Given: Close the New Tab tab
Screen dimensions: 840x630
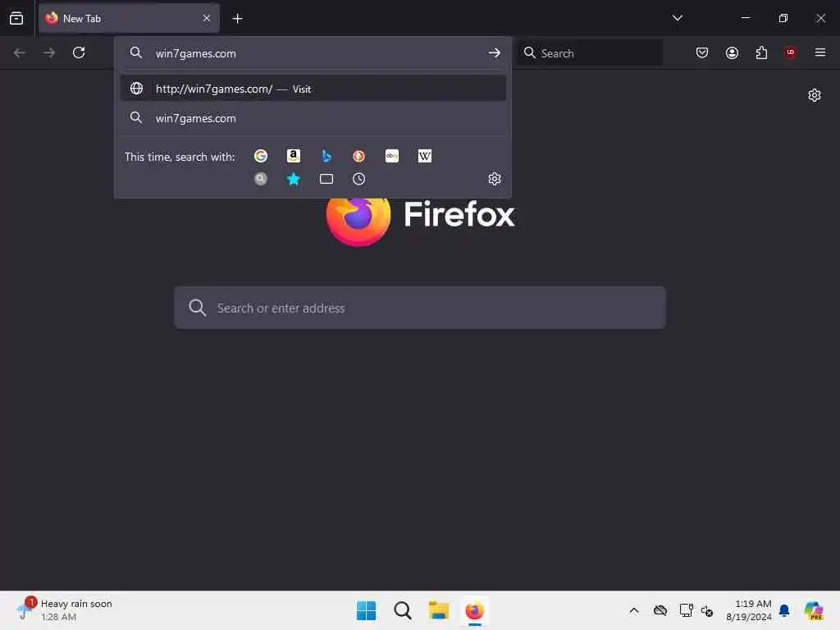Looking at the screenshot, I should pyautogui.click(x=206, y=18).
